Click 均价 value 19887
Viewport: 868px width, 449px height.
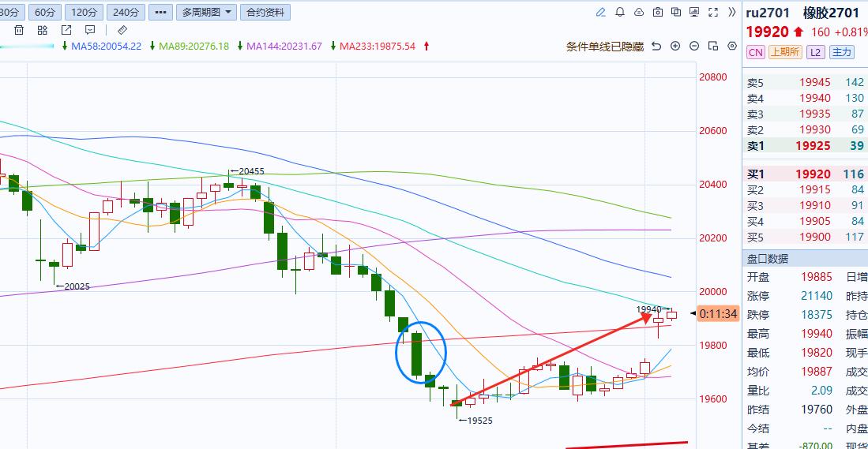pos(817,372)
